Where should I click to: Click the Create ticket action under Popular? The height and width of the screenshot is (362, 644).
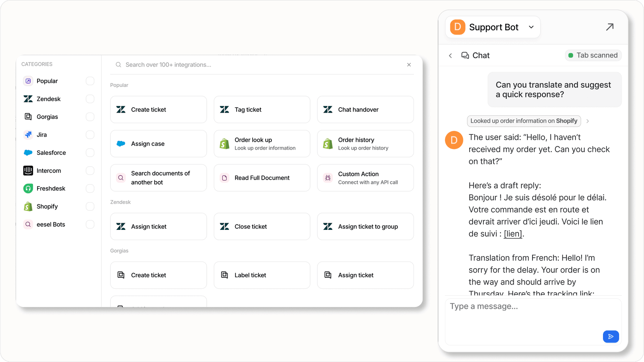[158, 110]
